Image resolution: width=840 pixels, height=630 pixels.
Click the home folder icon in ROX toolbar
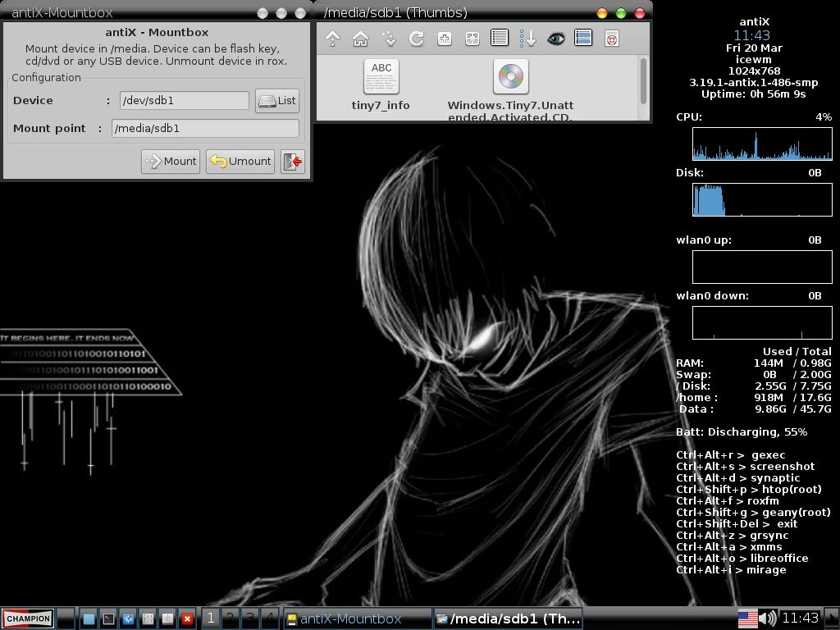(360, 39)
